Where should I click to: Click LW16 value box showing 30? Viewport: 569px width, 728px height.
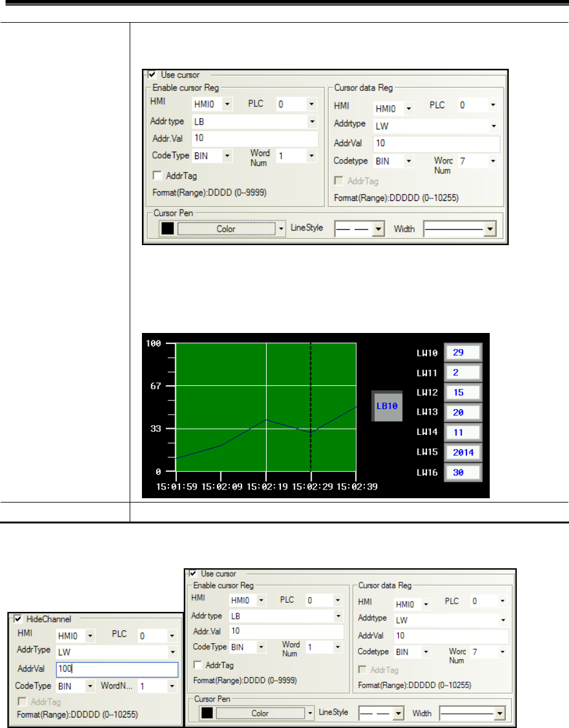point(463,472)
